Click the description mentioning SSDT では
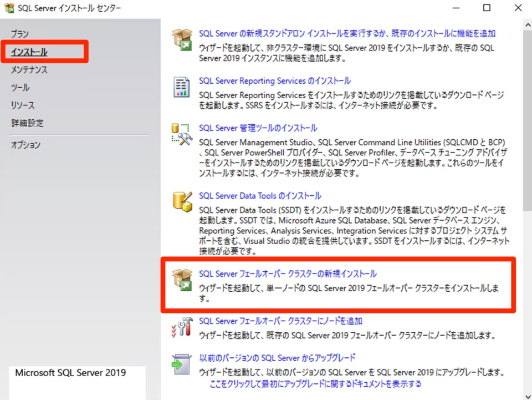Image resolution: width=532 pixels, height=400 pixels. click(x=354, y=231)
